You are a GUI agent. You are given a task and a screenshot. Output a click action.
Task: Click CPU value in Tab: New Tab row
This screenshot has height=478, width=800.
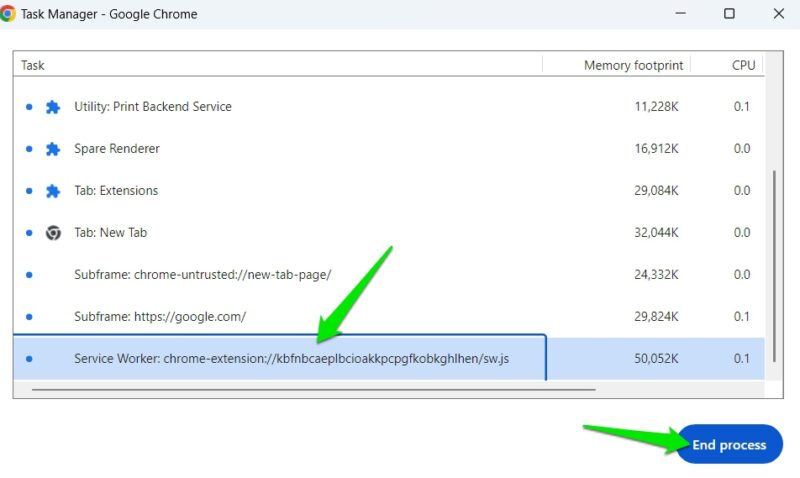(x=742, y=233)
